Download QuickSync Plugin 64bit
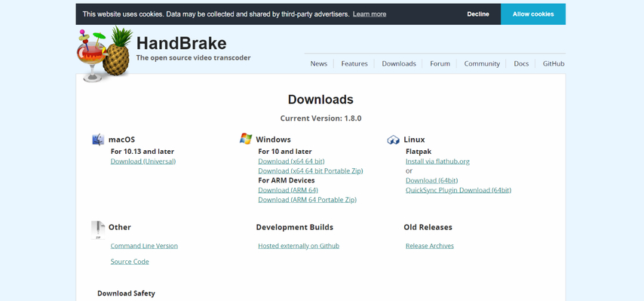The width and height of the screenshot is (644, 301). (458, 189)
